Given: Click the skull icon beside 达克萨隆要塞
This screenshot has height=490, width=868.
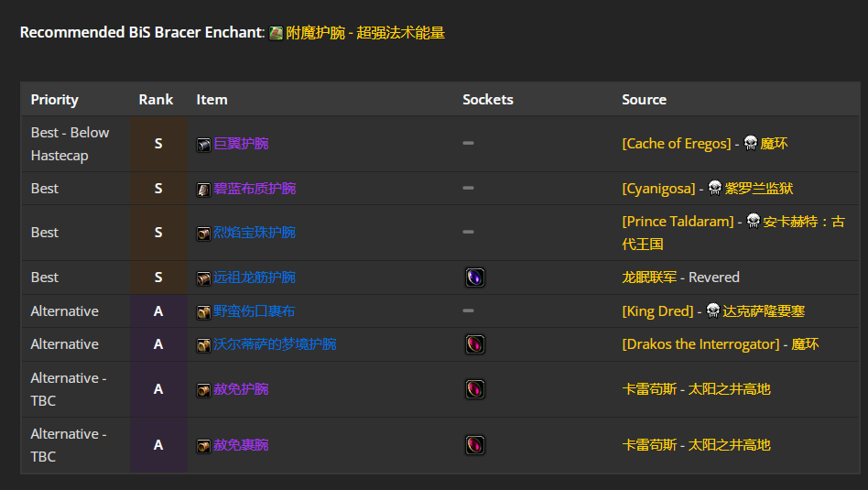Looking at the screenshot, I should (x=713, y=310).
